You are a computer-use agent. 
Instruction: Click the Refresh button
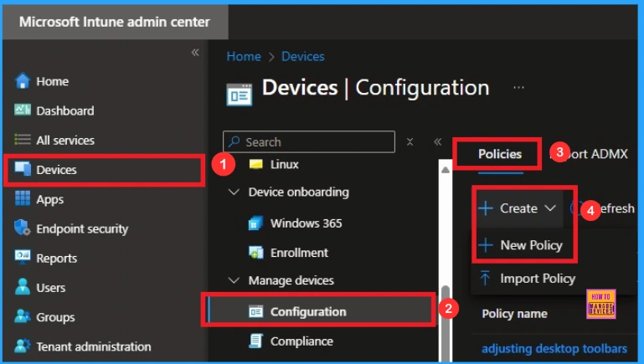pyautogui.click(x=602, y=208)
